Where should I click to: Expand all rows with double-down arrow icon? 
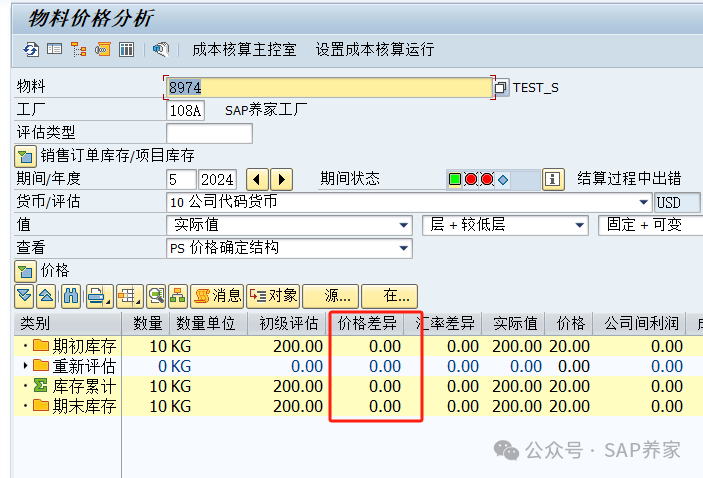click(x=24, y=296)
